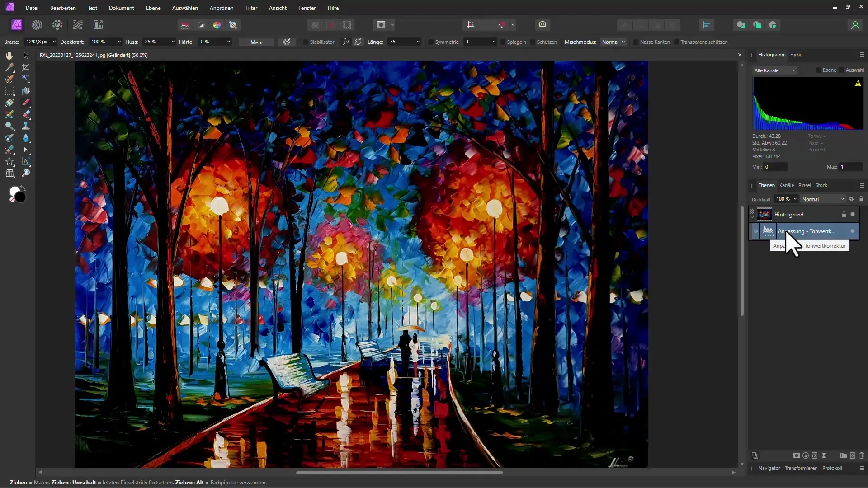The image size is (868, 488).
Task: Open the Härte dropdown
Action: (x=229, y=42)
